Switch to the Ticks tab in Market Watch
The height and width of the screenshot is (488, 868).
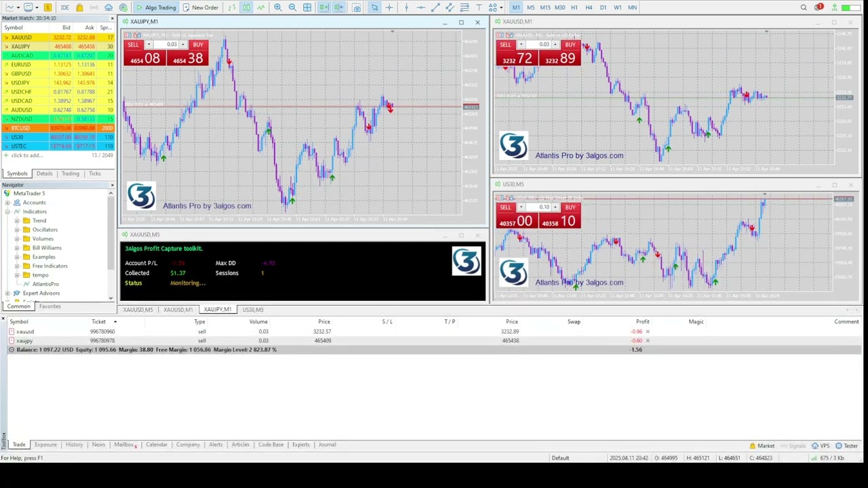pyautogui.click(x=94, y=174)
